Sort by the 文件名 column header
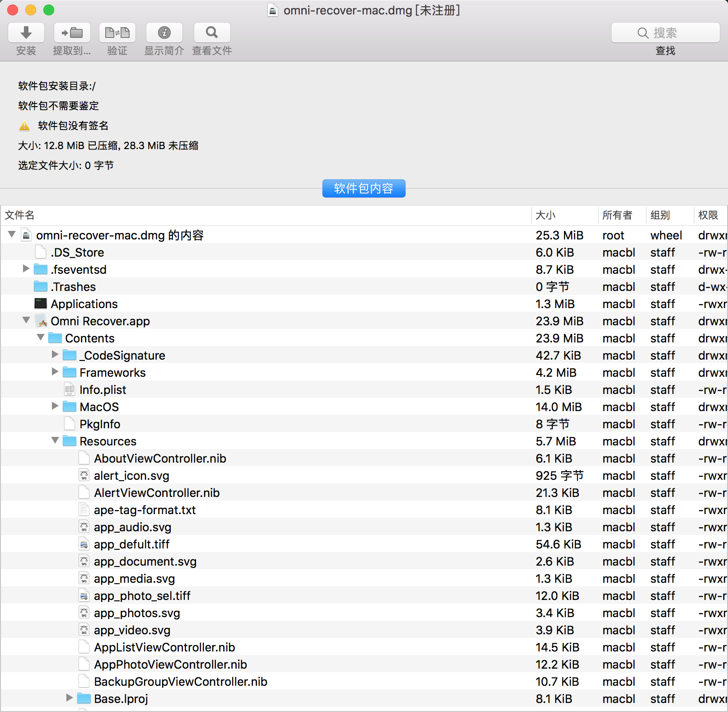Image resolution: width=728 pixels, height=712 pixels. 266,215
